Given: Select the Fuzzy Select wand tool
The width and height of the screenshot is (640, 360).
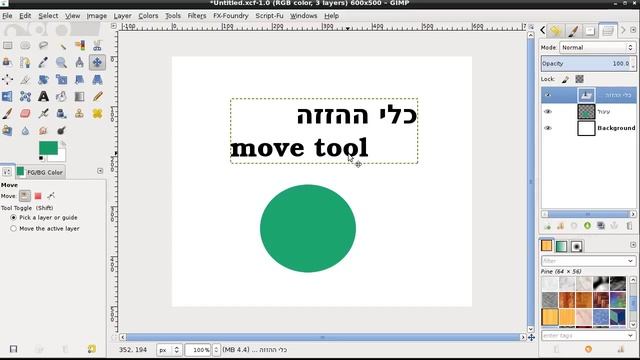Looking at the screenshot, I should (61, 45).
